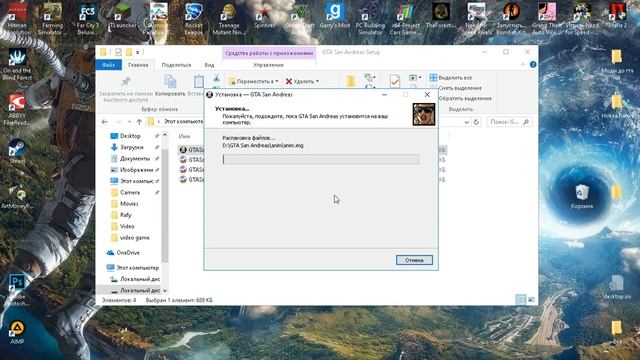Click the new folder icon in ribbon
This screenshot has width=640, height=360.
tap(351, 81)
